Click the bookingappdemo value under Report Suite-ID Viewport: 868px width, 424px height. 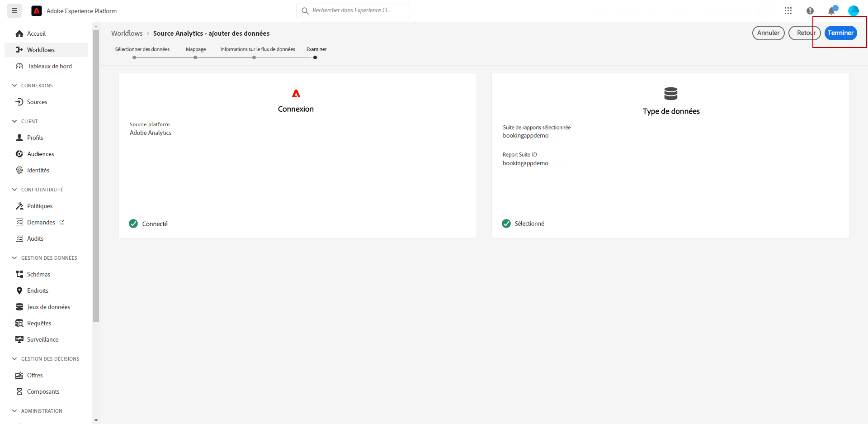525,163
